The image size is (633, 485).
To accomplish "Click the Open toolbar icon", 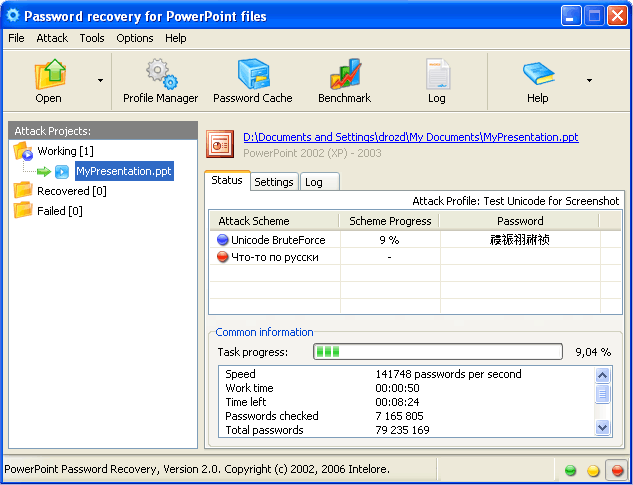I will coord(50,75).
